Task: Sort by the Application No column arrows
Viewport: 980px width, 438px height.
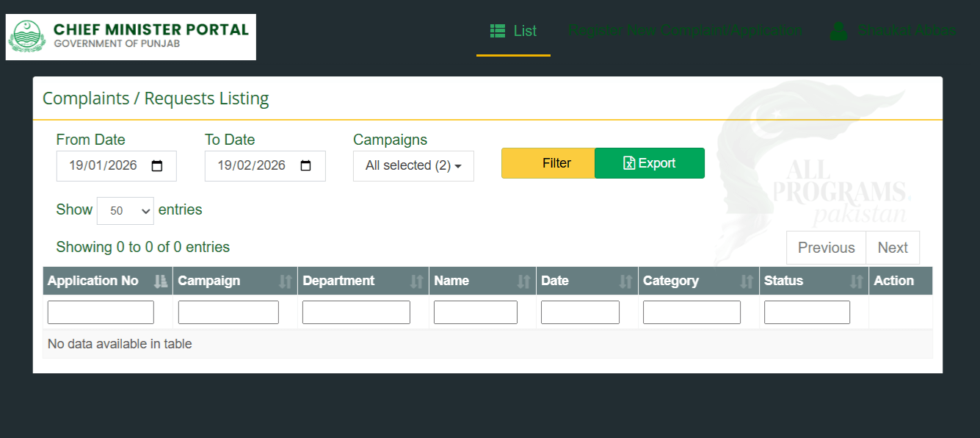Action: pyautogui.click(x=161, y=281)
